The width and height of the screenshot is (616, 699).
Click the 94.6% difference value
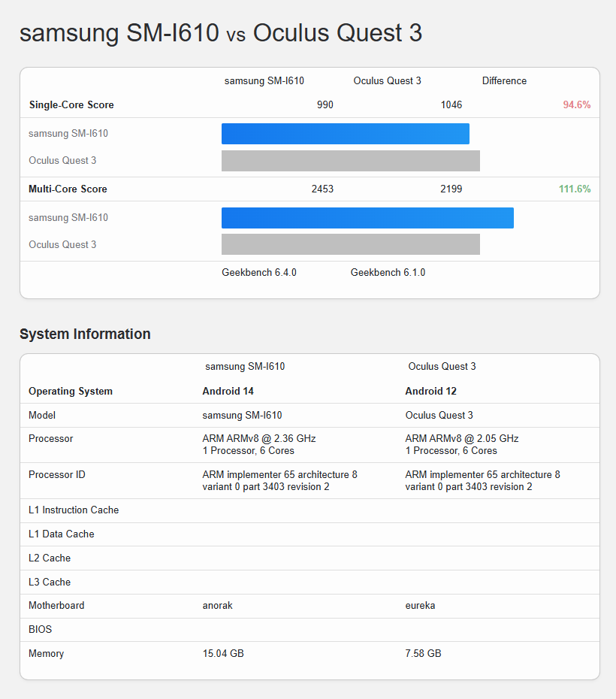click(x=577, y=104)
